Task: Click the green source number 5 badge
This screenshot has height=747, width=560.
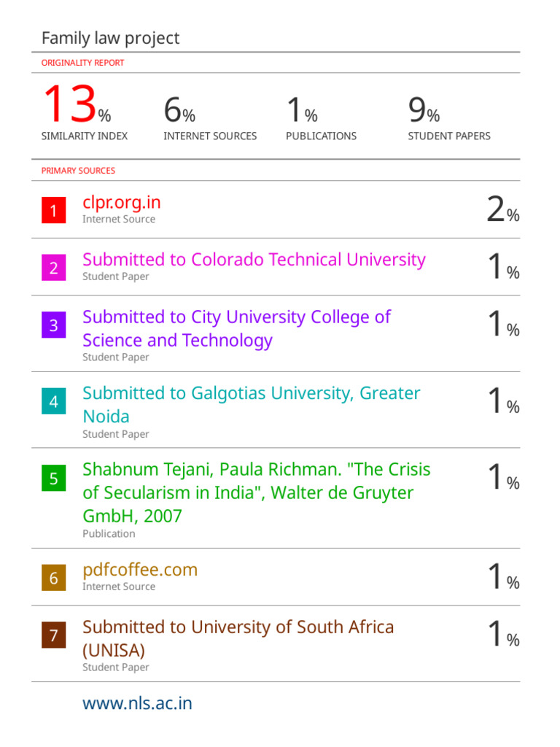Action: (x=53, y=478)
